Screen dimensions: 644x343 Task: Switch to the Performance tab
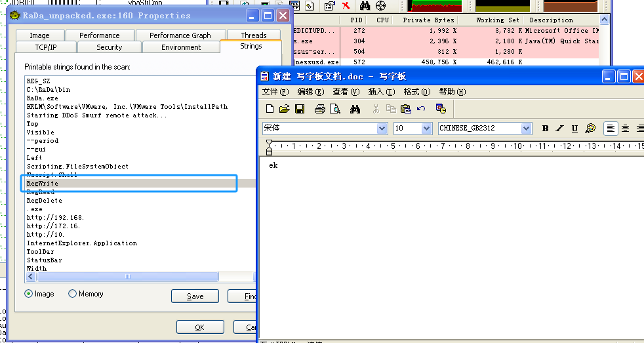click(100, 35)
